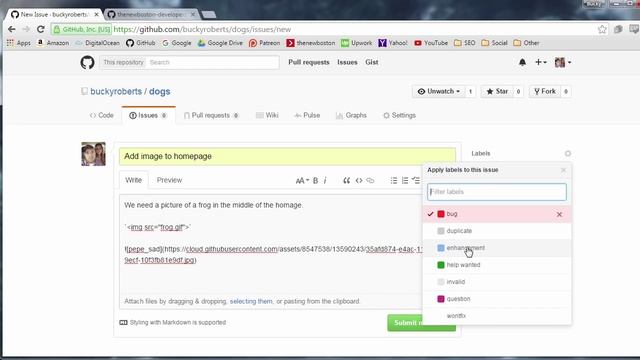The image size is (640, 360).
Task: Go to Issues in top navigation
Action: (x=347, y=62)
